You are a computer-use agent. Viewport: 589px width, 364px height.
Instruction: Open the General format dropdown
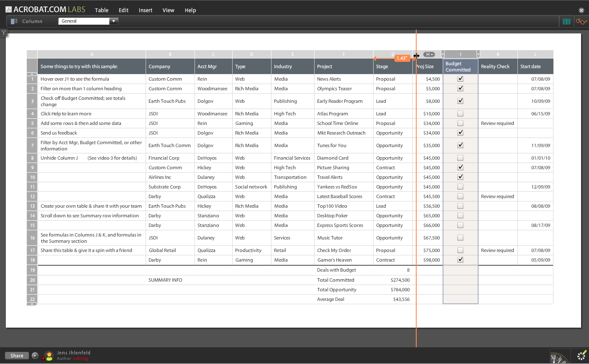pyautogui.click(x=113, y=20)
